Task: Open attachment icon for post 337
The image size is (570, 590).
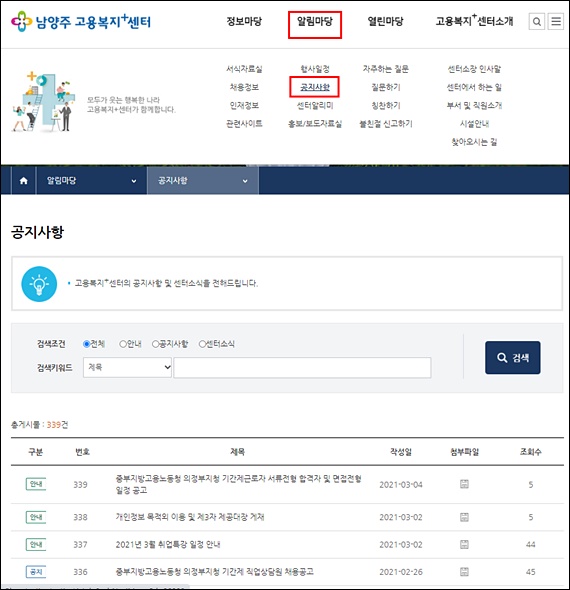Action: [x=464, y=544]
